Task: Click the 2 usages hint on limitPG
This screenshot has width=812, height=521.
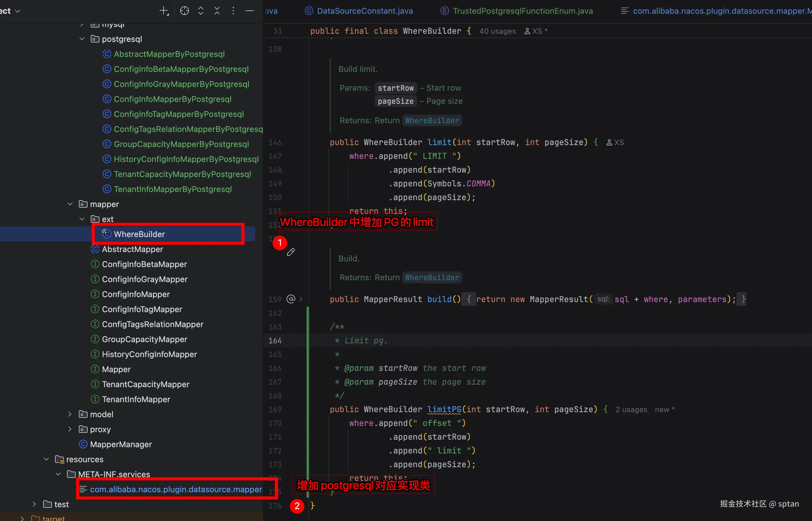Action: pos(631,410)
